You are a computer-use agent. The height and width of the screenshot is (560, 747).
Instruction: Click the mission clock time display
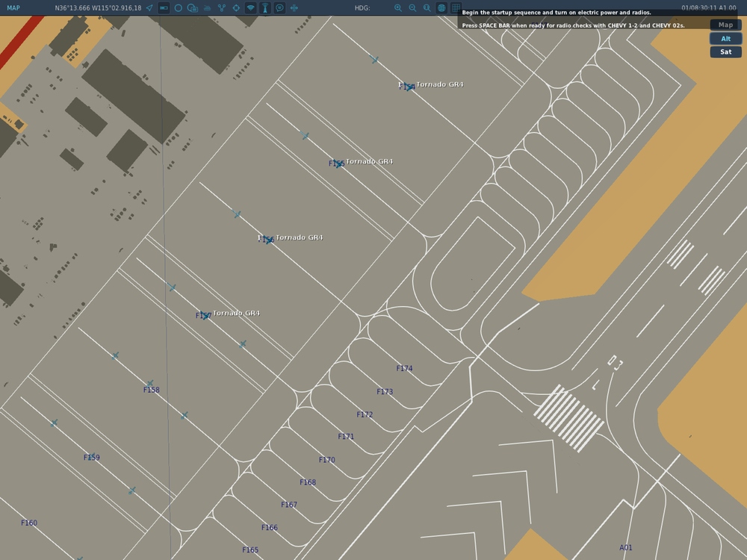pyautogui.click(x=708, y=7)
